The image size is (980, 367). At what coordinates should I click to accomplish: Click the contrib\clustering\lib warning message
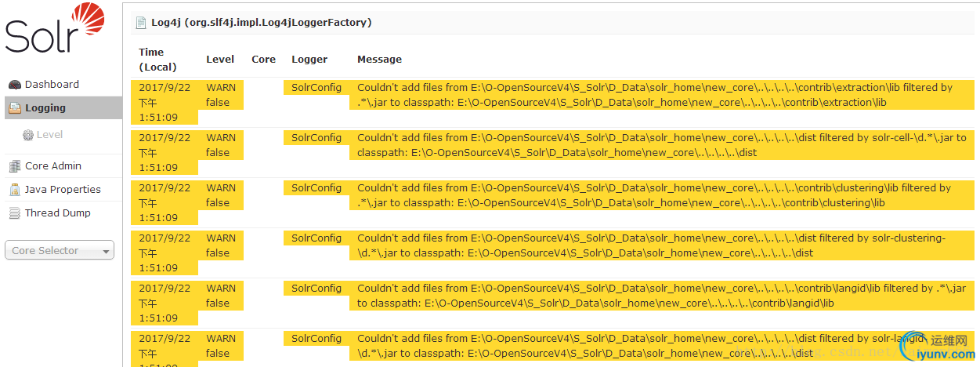662,195
